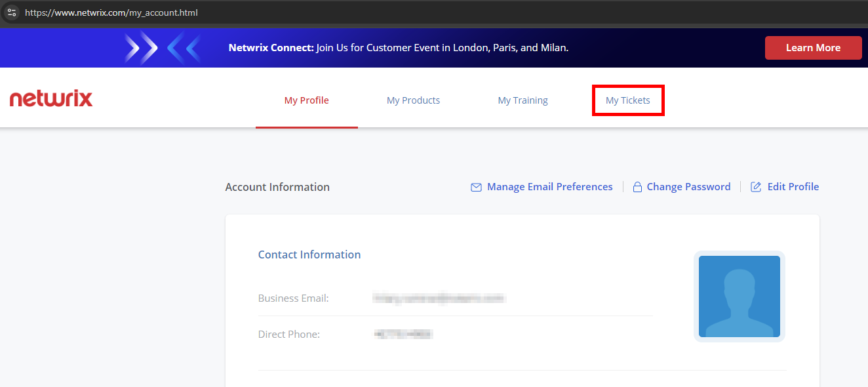Image resolution: width=868 pixels, height=387 pixels.
Task: Click the envelope icon beside Manage Email Preferences
Action: (476, 188)
